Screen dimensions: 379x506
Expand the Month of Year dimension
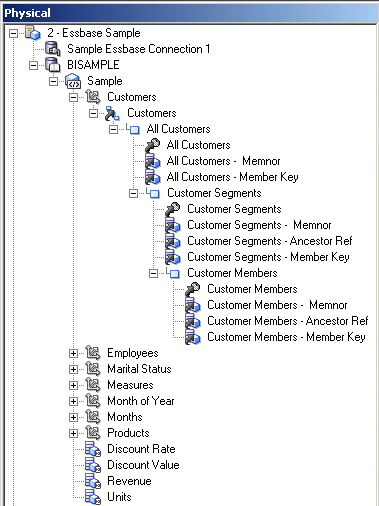73,401
